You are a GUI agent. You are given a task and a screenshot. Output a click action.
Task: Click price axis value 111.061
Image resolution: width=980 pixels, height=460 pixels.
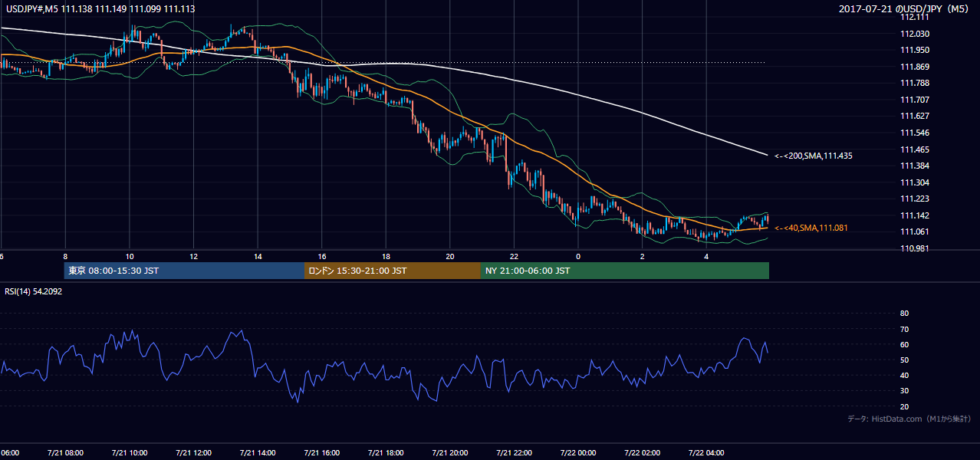point(915,232)
